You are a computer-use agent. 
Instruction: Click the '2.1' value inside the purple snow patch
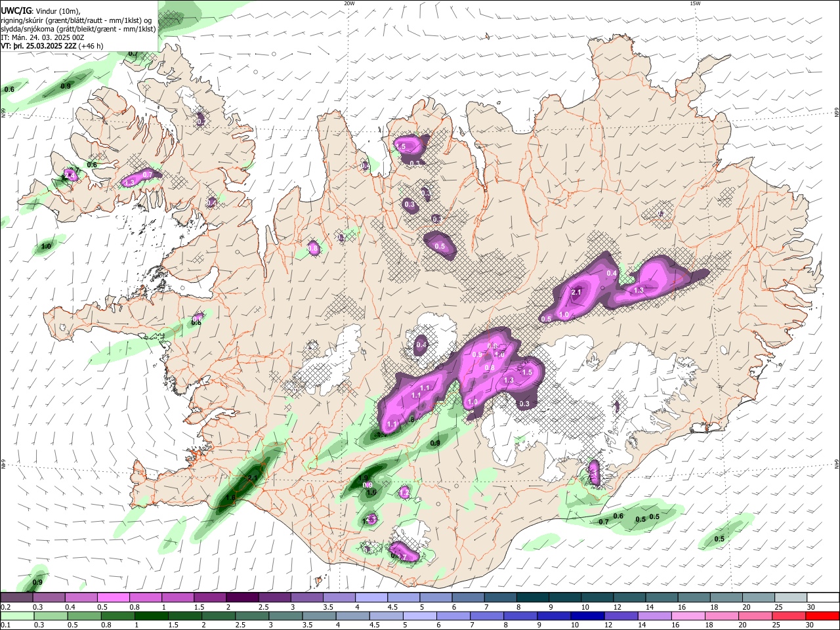click(x=577, y=292)
